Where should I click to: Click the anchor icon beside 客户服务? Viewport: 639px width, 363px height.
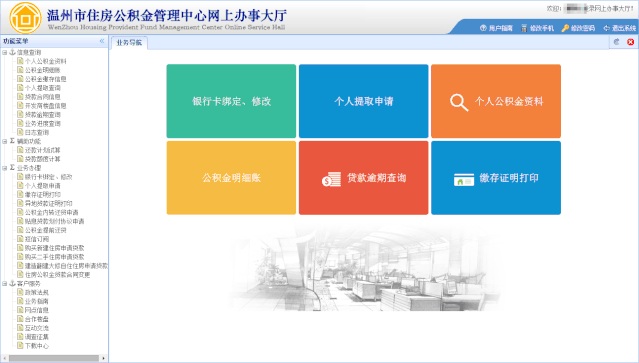coord(12,283)
